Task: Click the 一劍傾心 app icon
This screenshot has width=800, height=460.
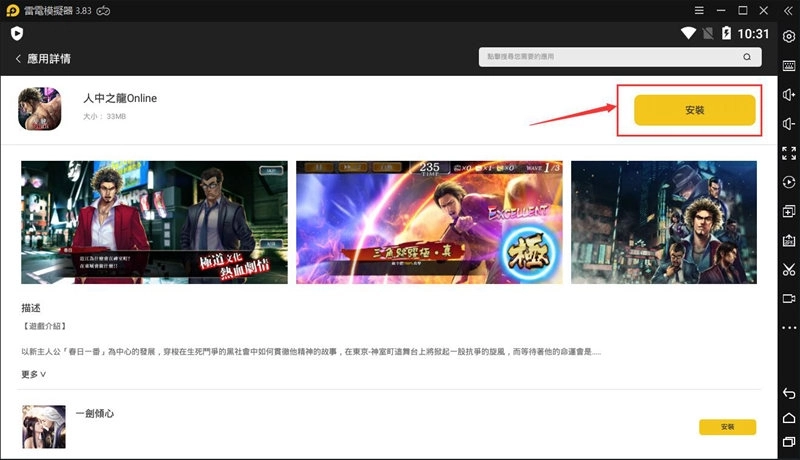Action: click(x=44, y=427)
